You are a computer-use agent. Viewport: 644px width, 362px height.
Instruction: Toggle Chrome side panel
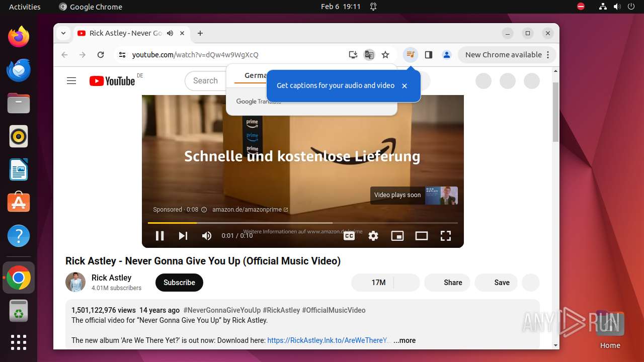coord(429,55)
